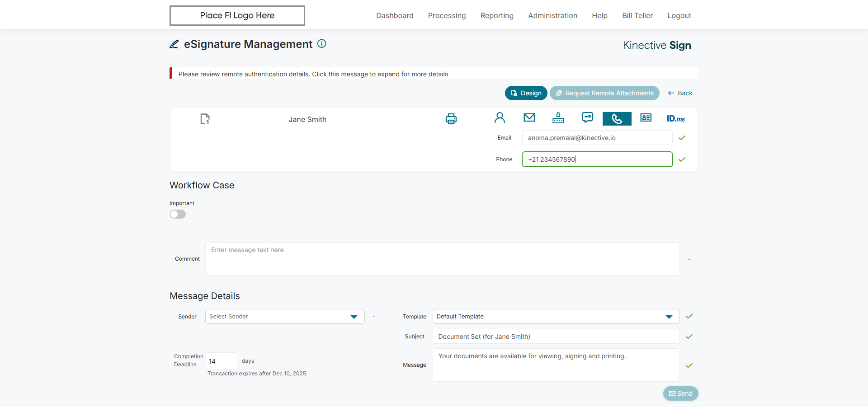Click the checkmark next to Subject field

689,337
